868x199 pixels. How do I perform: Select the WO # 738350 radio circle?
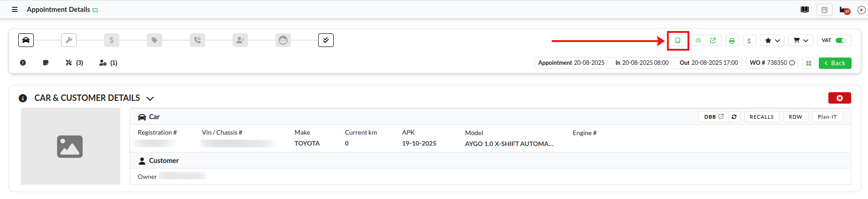792,63
